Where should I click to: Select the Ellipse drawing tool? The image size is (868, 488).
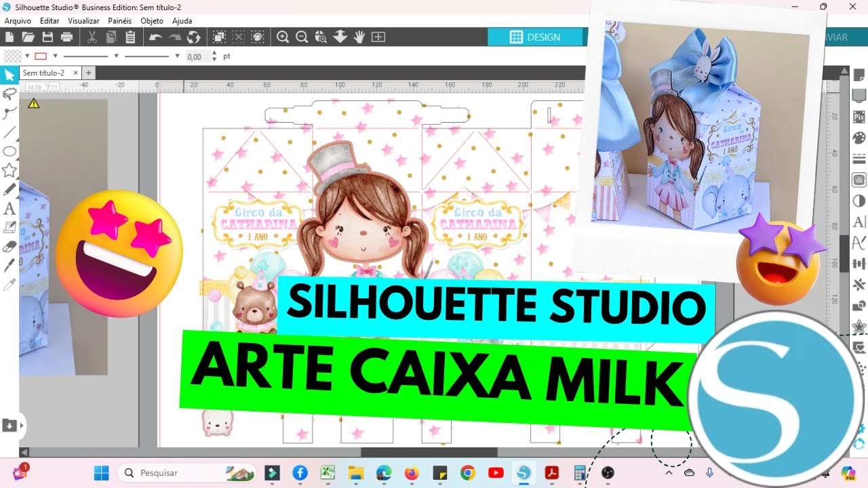click(x=9, y=151)
